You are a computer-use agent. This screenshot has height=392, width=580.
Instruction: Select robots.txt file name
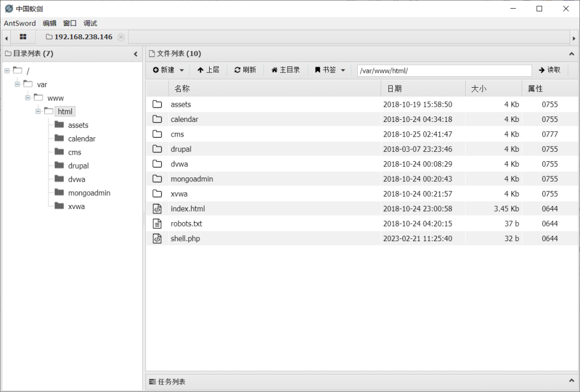pyautogui.click(x=186, y=224)
